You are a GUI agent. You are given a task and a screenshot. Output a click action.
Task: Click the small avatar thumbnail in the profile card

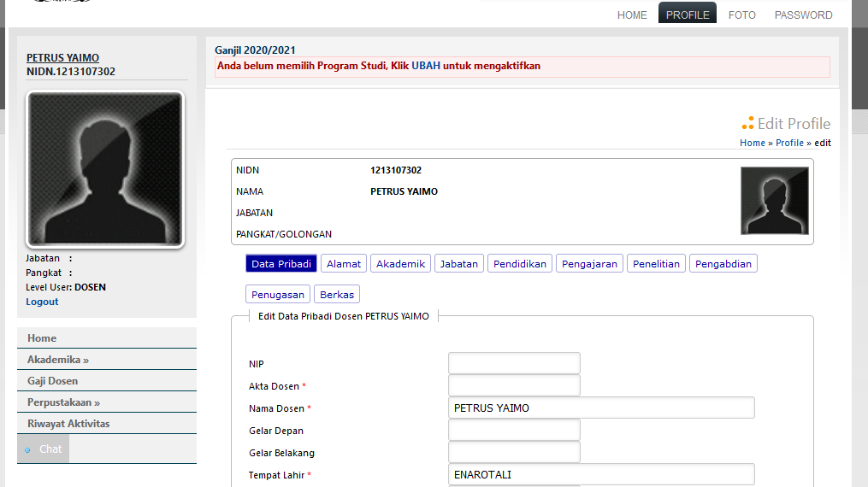coord(774,201)
